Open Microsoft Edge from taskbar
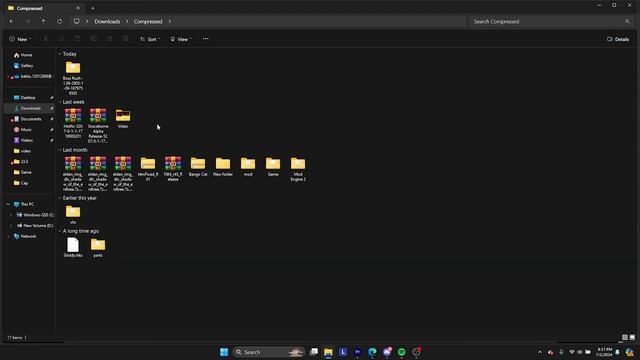The width and height of the screenshot is (640, 360). (x=372, y=352)
